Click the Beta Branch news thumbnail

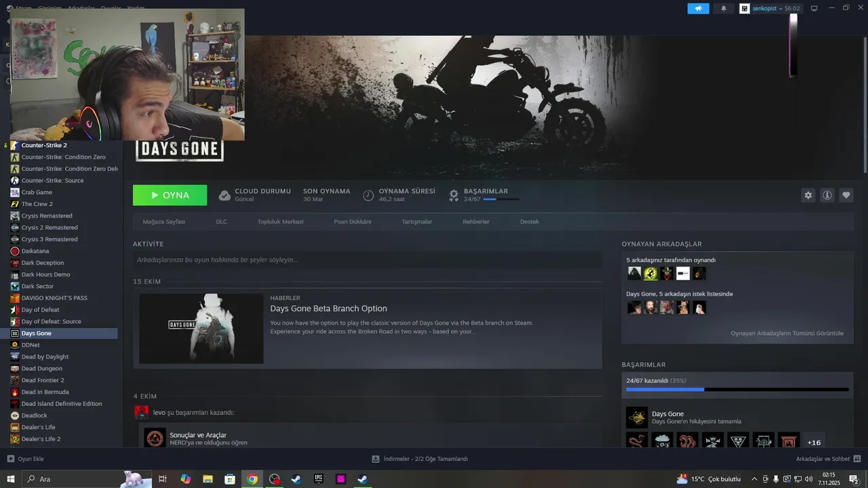click(x=201, y=329)
